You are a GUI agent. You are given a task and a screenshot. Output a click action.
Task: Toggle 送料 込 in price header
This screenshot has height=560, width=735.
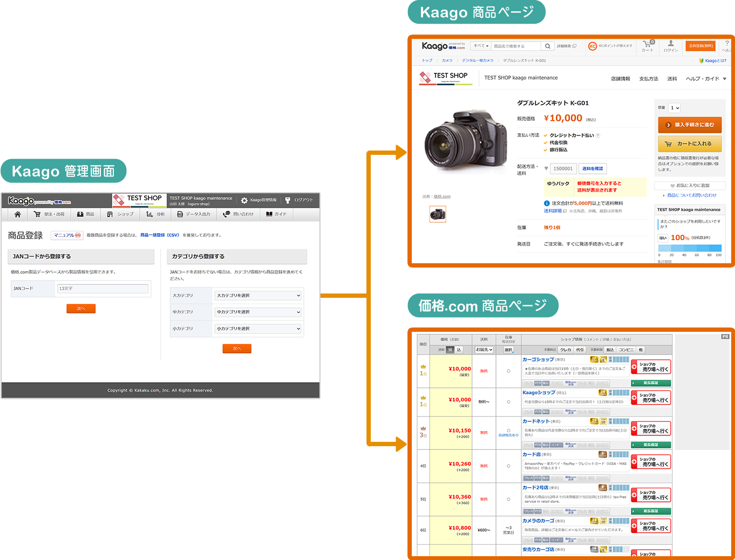pyautogui.click(x=459, y=350)
